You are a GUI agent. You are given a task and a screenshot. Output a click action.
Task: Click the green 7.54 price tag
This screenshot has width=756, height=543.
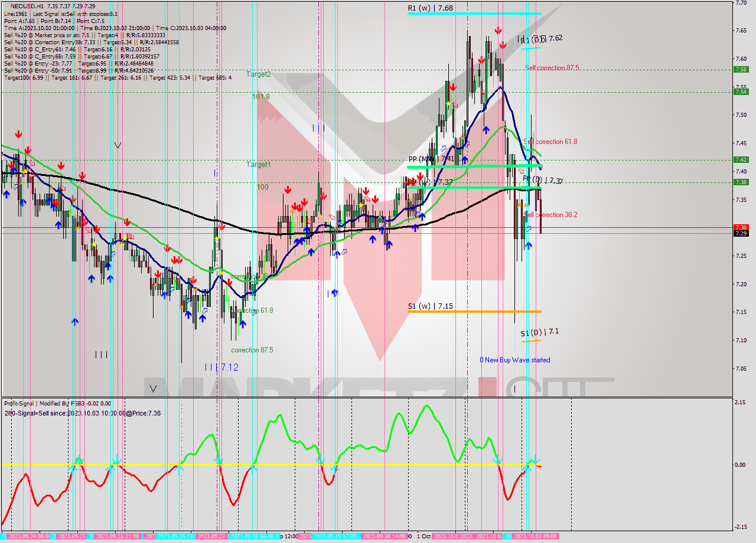tap(741, 91)
